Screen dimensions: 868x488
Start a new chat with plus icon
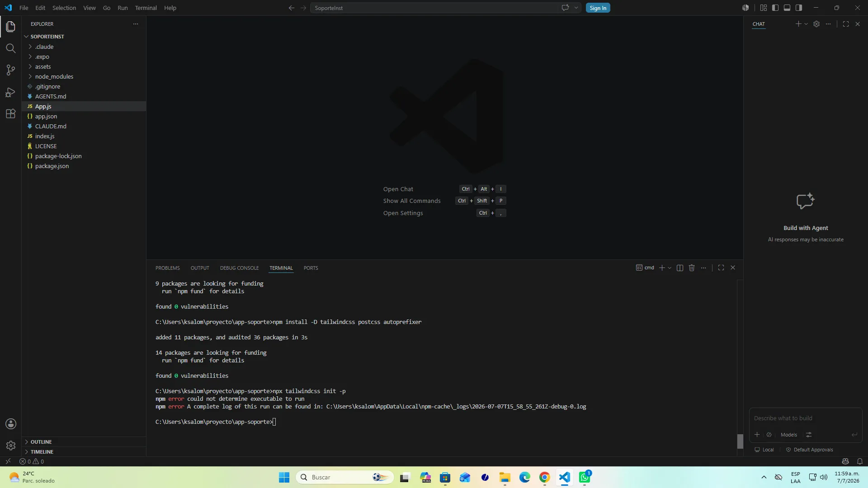[x=798, y=24]
